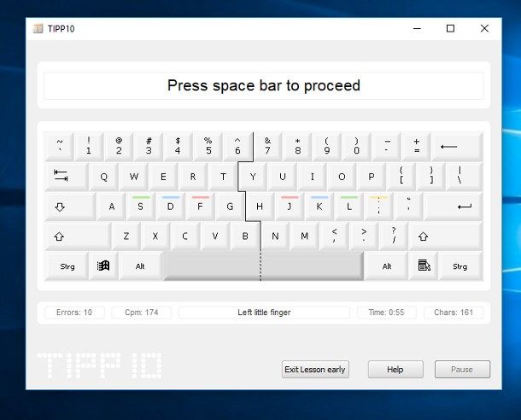Screen dimensions: 521x420
Task: Click the B key
Action: coord(245,236)
